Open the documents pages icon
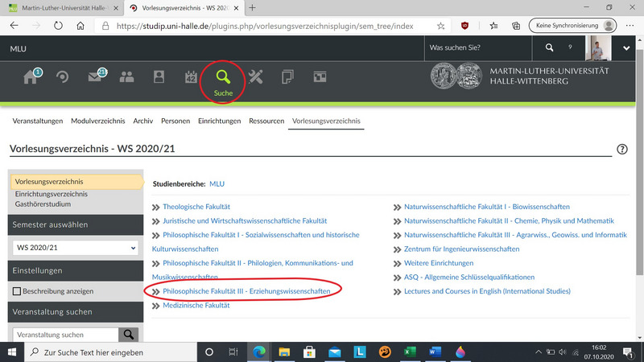 pos(287,76)
